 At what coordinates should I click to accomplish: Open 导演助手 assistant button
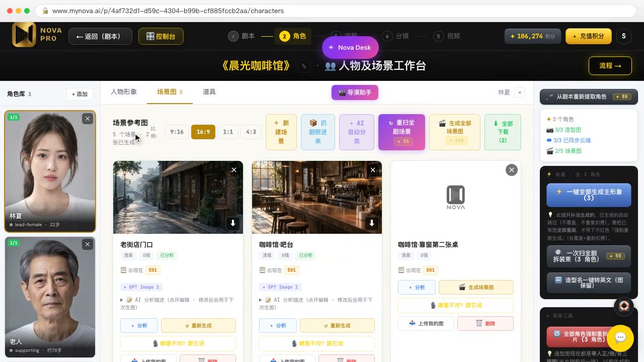(x=355, y=93)
